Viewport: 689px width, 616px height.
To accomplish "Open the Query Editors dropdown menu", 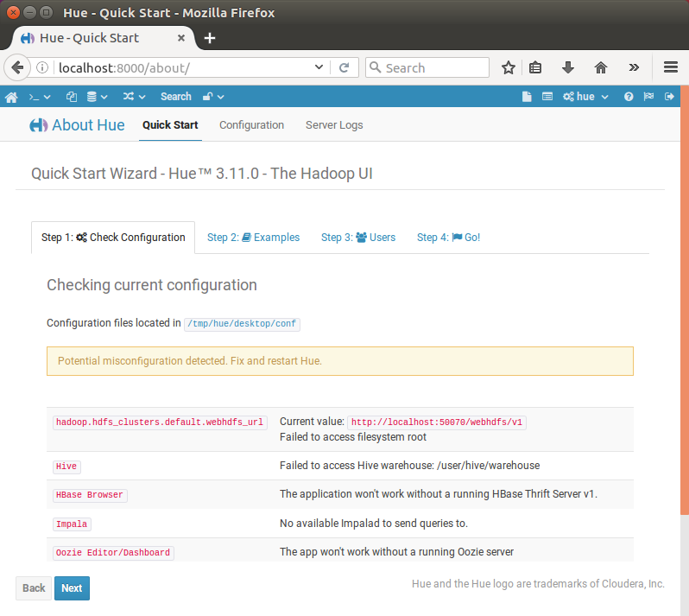I will click(x=40, y=97).
